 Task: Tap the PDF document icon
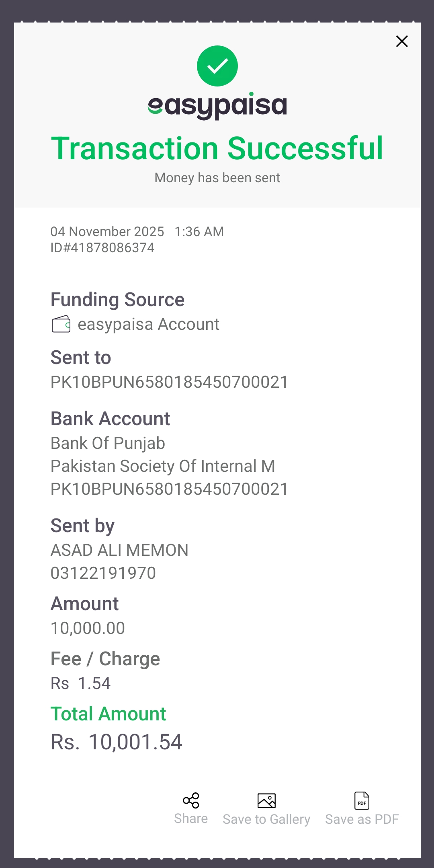click(x=362, y=800)
